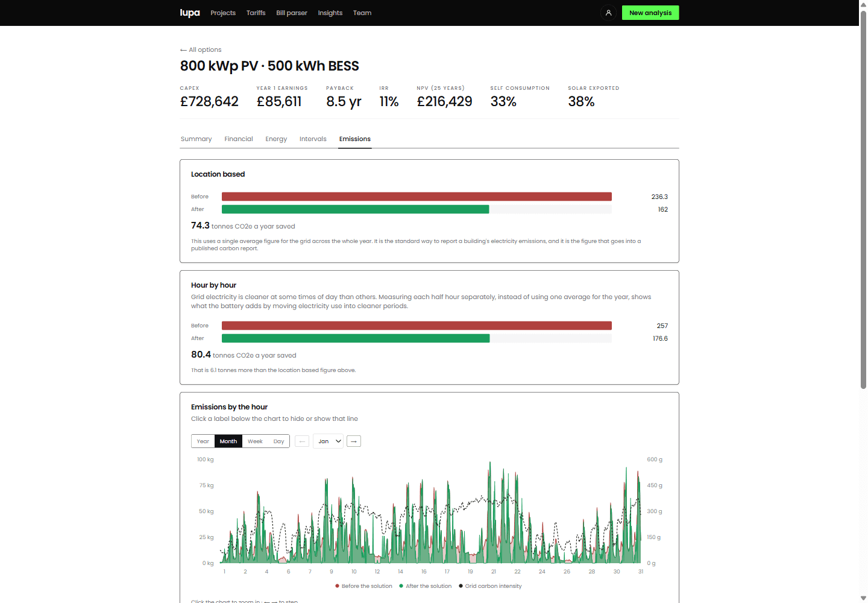Switch chart range to Week
The height and width of the screenshot is (603, 868).
click(x=255, y=441)
